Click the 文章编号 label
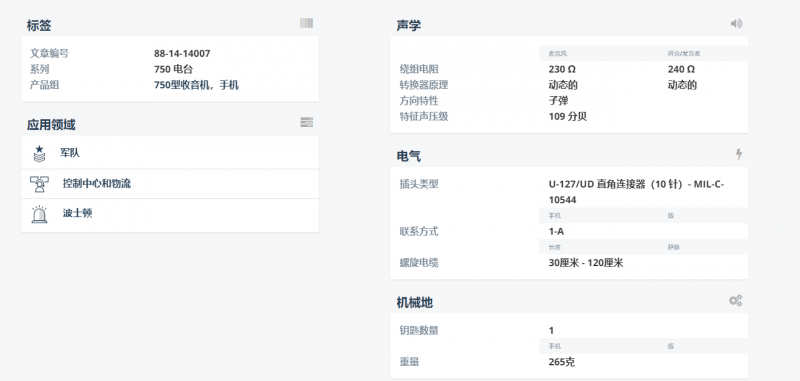 tap(49, 54)
